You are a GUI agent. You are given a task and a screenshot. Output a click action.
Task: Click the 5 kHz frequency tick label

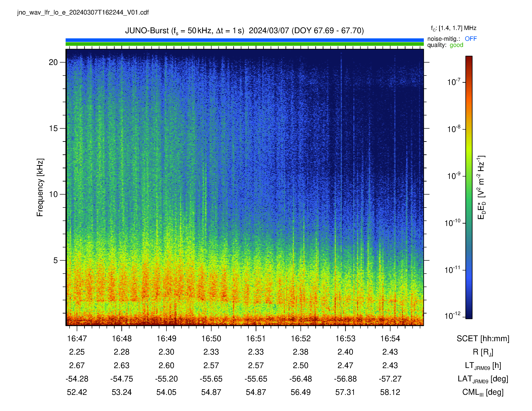[x=56, y=260]
